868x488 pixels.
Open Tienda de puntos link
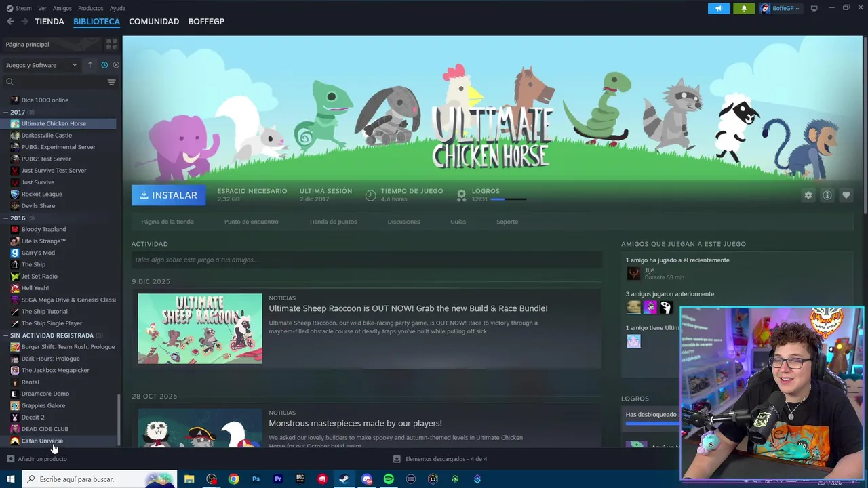333,222
